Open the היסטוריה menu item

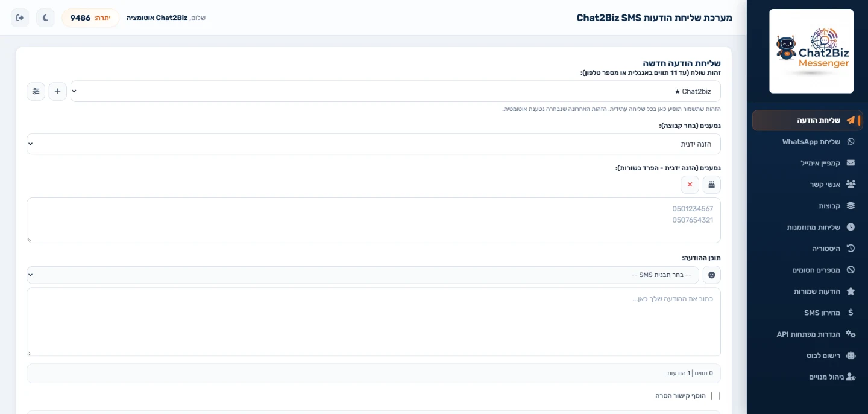(x=808, y=249)
